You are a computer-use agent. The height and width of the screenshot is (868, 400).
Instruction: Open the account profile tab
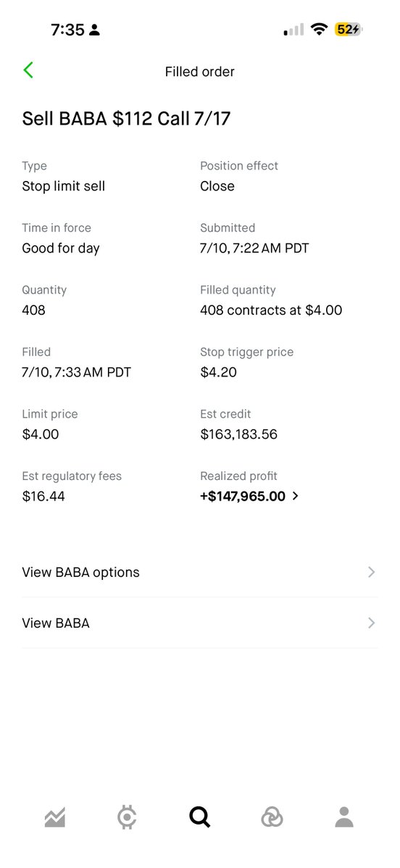(344, 817)
